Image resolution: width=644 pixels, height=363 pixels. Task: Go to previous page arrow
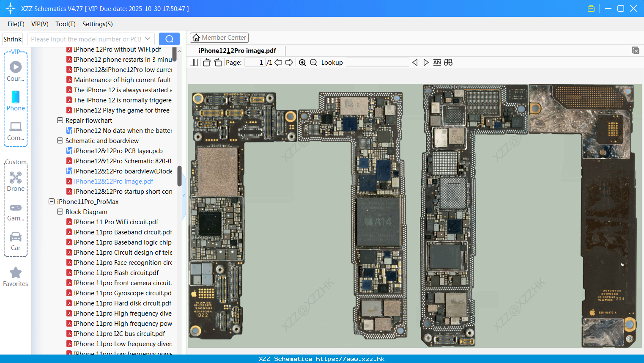278,63
